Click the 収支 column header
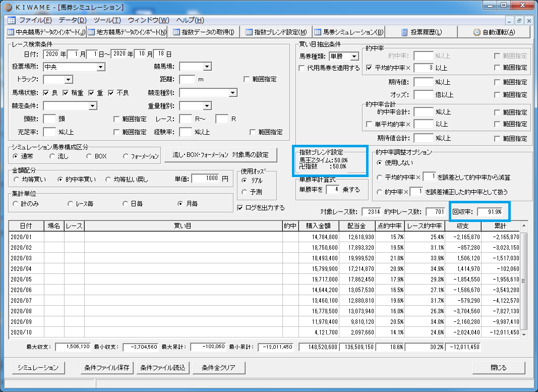 (x=463, y=226)
